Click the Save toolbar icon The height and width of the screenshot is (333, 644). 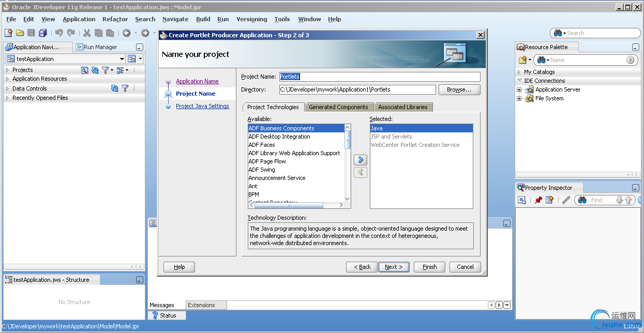pos(31,33)
